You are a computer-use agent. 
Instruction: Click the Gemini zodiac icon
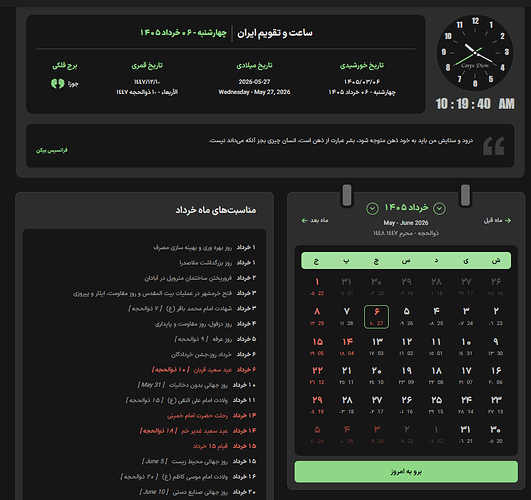point(57,84)
